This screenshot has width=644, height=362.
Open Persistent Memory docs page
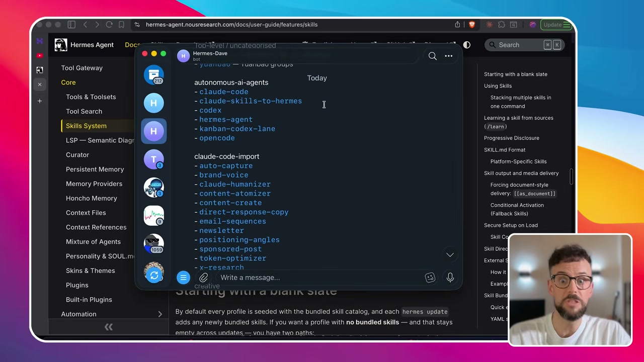click(x=95, y=169)
